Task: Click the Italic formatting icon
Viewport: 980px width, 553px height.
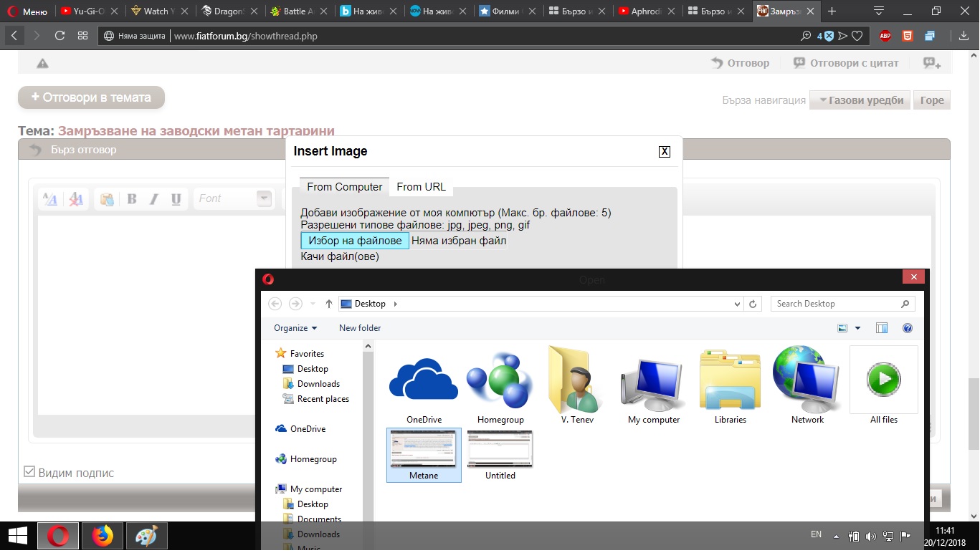Action: pos(153,199)
